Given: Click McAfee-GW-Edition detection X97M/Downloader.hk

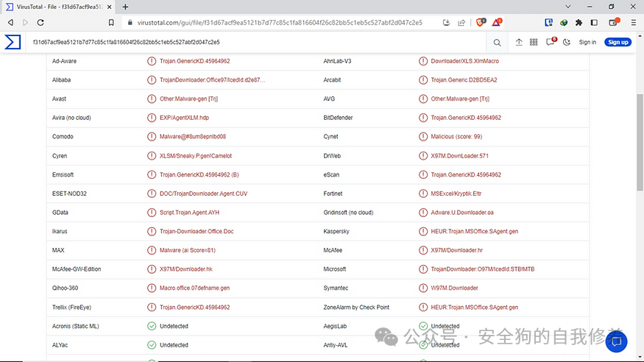Looking at the screenshot, I should tap(186, 269).
